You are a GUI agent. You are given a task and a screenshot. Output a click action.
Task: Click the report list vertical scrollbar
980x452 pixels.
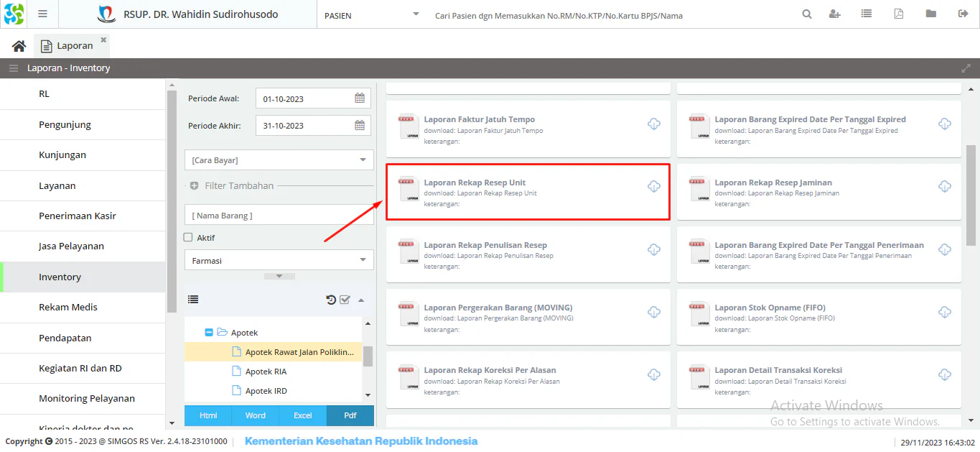[971, 195]
